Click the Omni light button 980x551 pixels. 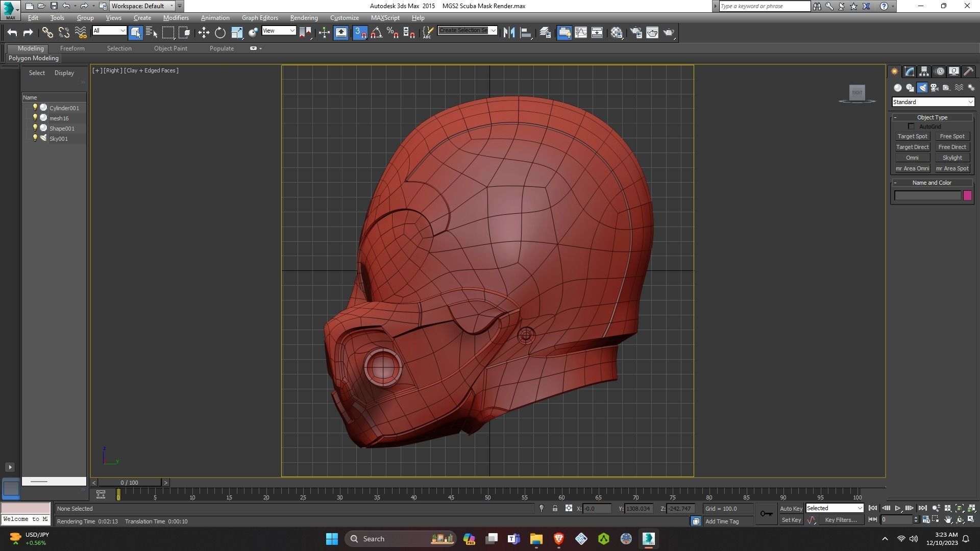(x=912, y=158)
